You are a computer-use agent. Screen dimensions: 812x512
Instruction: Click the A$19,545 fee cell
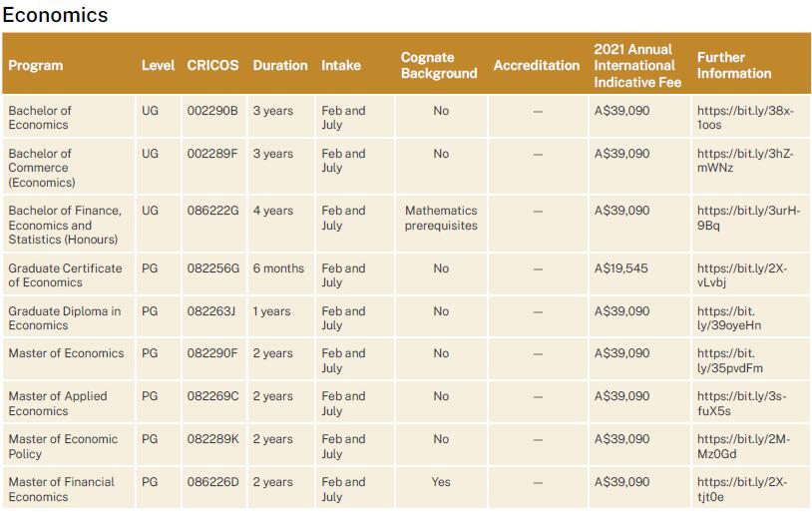(621, 268)
